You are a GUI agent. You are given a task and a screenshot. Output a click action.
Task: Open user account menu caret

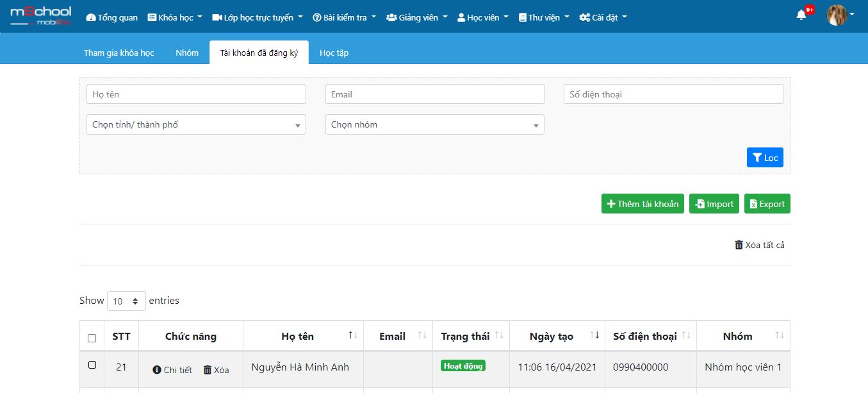tap(852, 15)
